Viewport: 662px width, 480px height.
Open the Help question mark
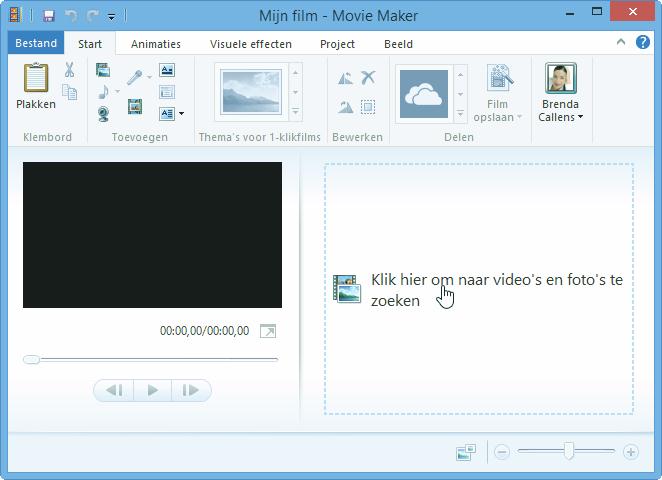click(x=643, y=42)
